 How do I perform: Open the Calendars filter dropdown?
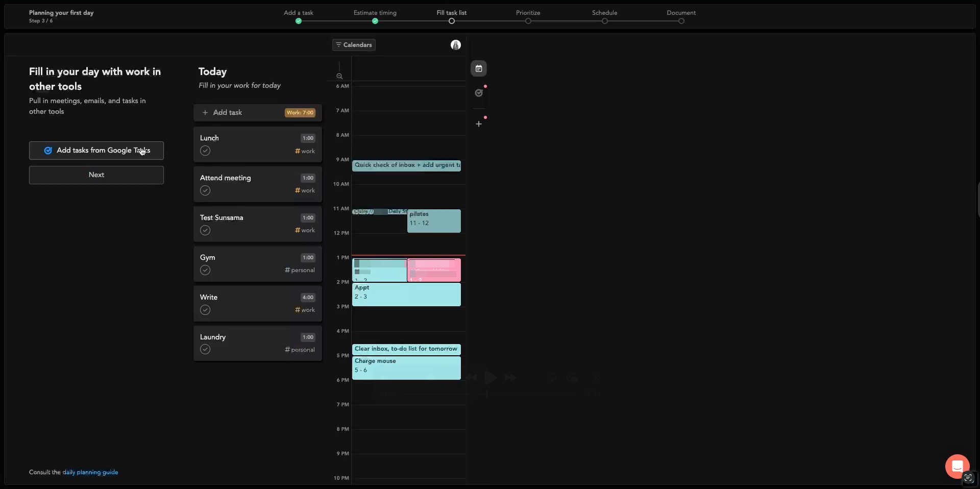[354, 45]
